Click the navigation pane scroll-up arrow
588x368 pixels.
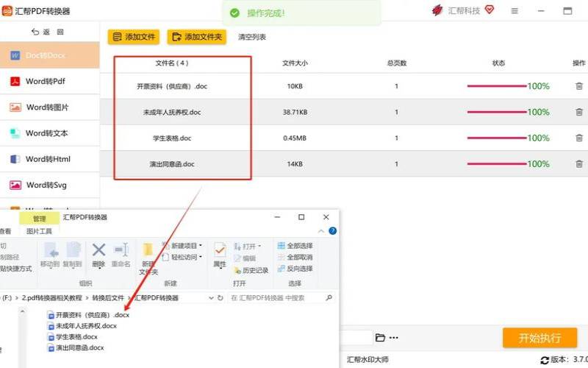22,311
